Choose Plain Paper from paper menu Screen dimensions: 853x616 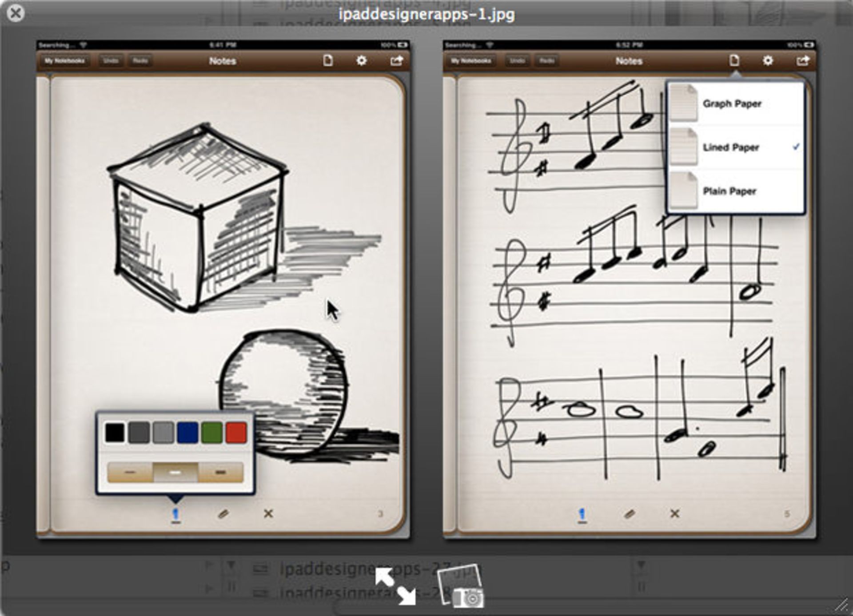(x=736, y=191)
